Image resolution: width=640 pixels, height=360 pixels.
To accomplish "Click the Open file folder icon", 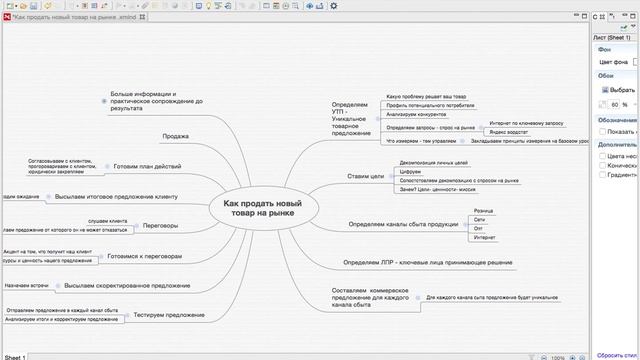I will 23,6.
